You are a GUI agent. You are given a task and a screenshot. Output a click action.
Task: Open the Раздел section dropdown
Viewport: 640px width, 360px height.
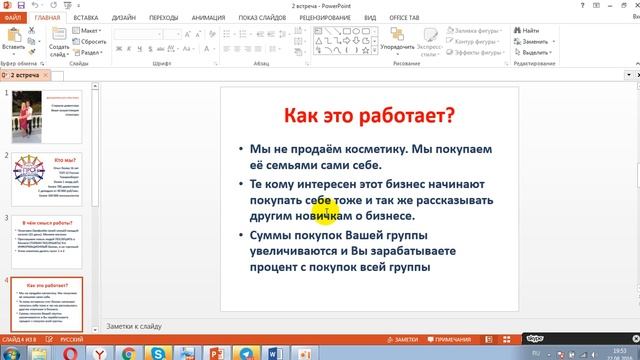pyautogui.click(x=87, y=52)
